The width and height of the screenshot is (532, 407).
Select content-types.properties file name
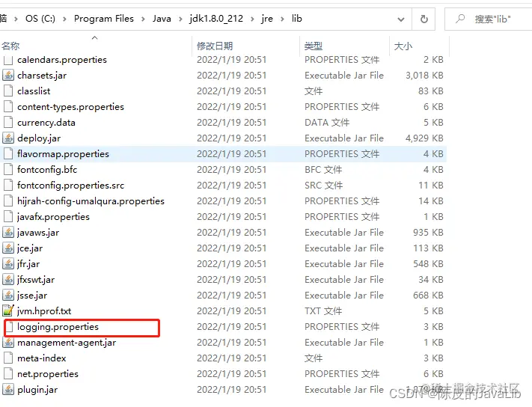pyautogui.click(x=70, y=106)
